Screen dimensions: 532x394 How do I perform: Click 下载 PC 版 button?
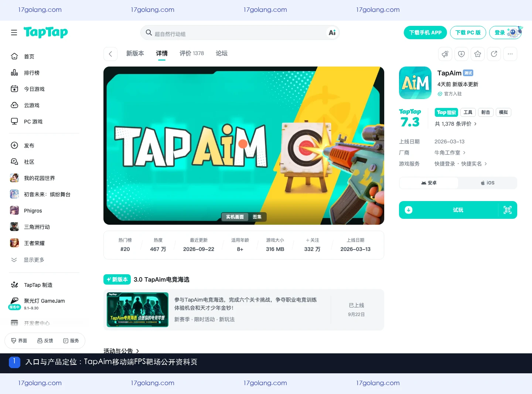pyautogui.click(x=468, y=33)
